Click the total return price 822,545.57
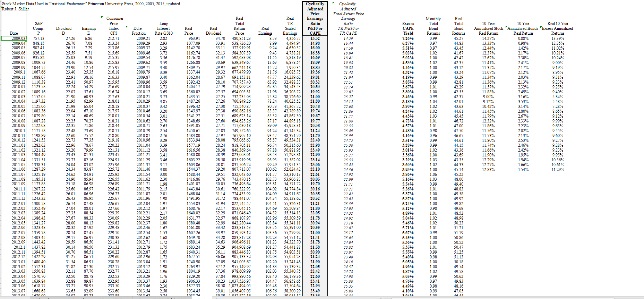The height and width of the screenshot is (299, 644). 241,203
